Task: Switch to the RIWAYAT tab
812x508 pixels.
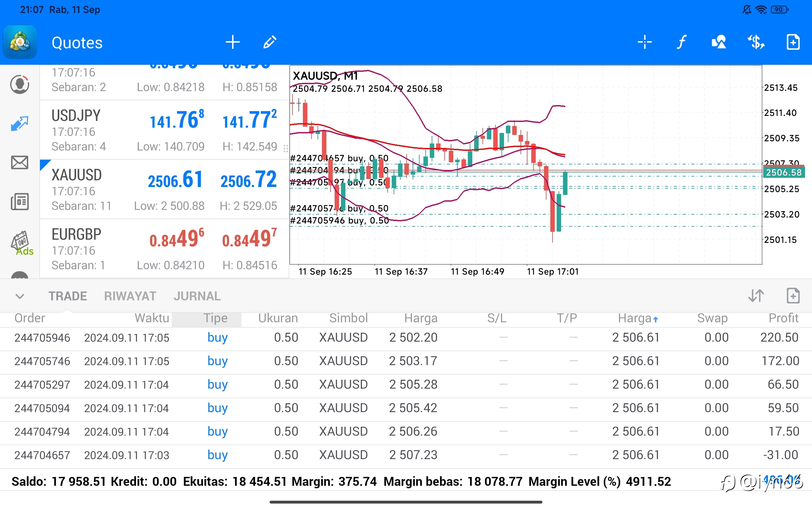Action: click(x=130, y=296)
